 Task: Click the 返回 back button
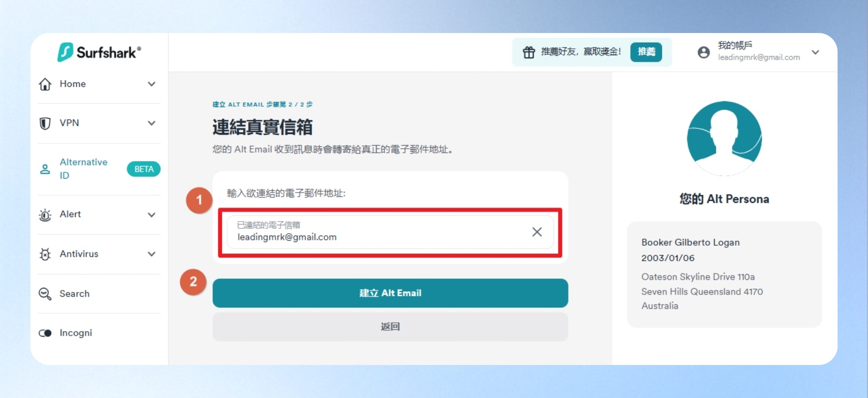pyautogui.click(x=390, y=327)
